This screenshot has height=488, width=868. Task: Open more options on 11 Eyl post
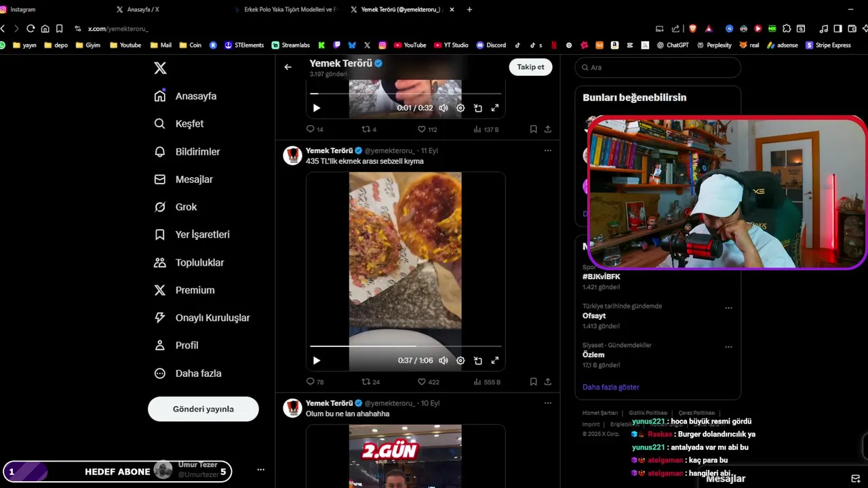tap(548, 150)
